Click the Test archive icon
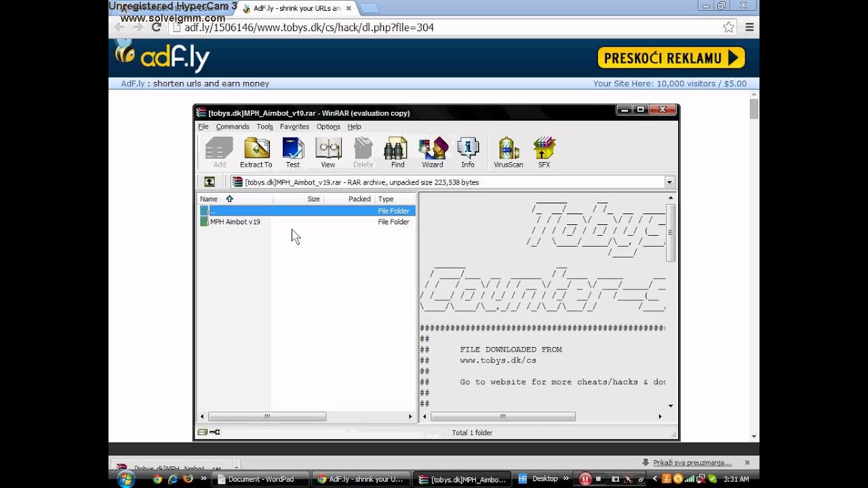The image size is (868, 488). pos(293,152)
